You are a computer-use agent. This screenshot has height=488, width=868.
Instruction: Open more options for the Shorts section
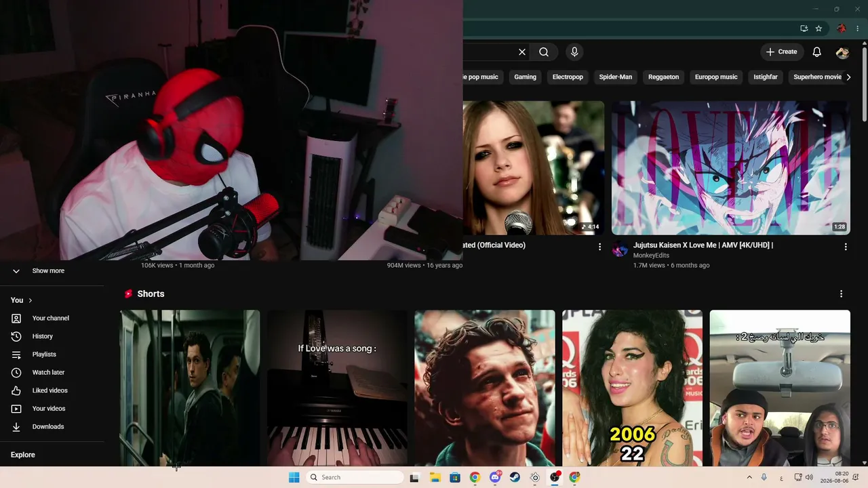[x=841, y=294]
